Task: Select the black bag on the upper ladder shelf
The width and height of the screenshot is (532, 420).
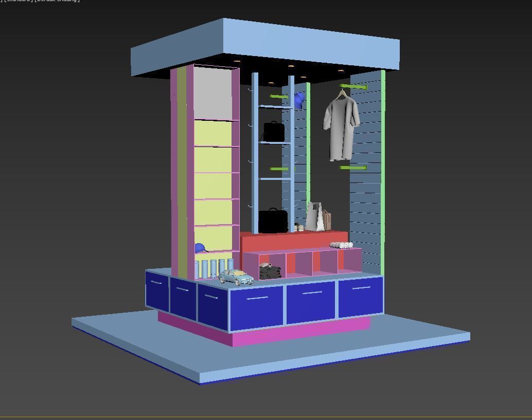Action: click(274, 132)
